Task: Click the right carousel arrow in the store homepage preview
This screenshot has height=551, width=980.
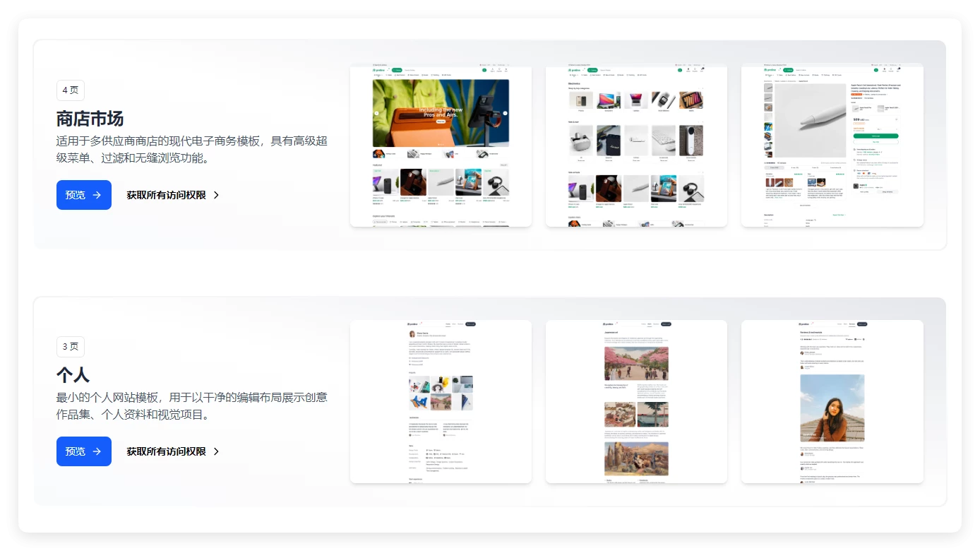Action: coord(505,113)
